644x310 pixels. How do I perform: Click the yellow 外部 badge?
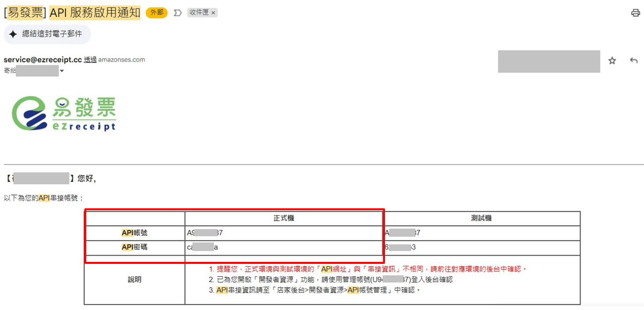[156, 13]
